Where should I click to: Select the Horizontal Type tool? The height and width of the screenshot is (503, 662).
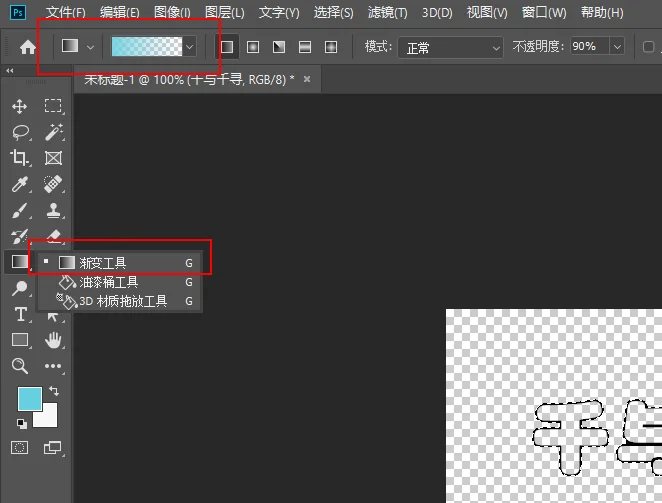(x=20, y=315)
